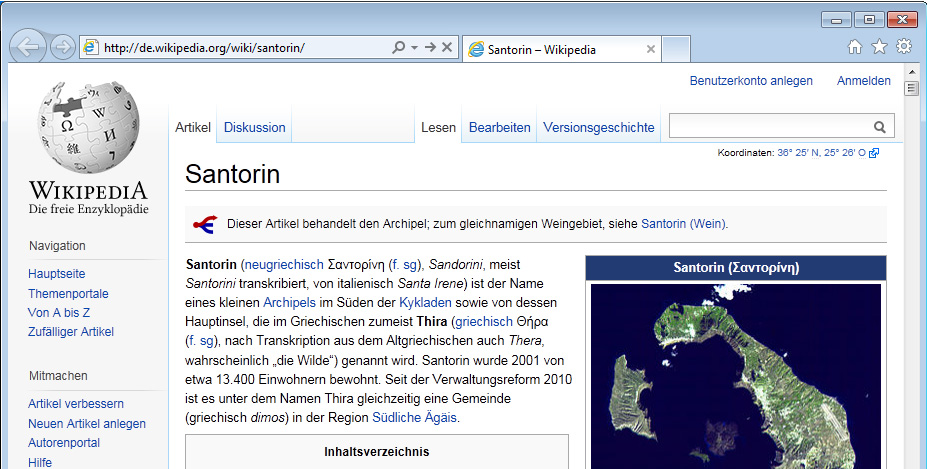
Task: Open a new blank browser tab
Action: (675, 49)
